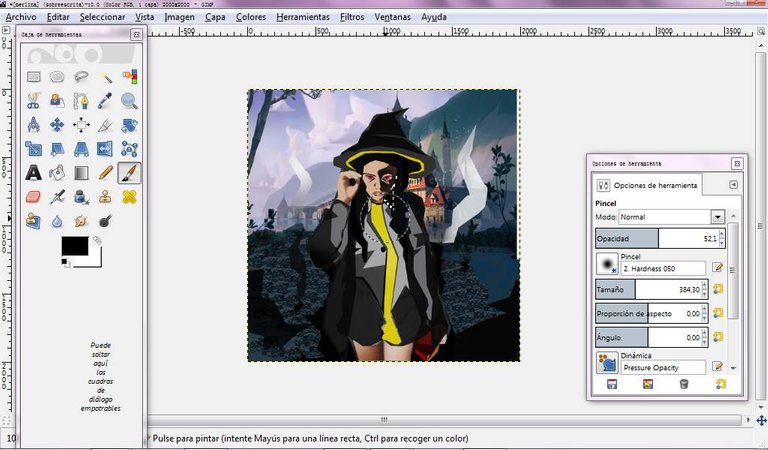Select the Rectangle Select tool
The height and width of the screenshot is (450, 768).
point(33,77)
